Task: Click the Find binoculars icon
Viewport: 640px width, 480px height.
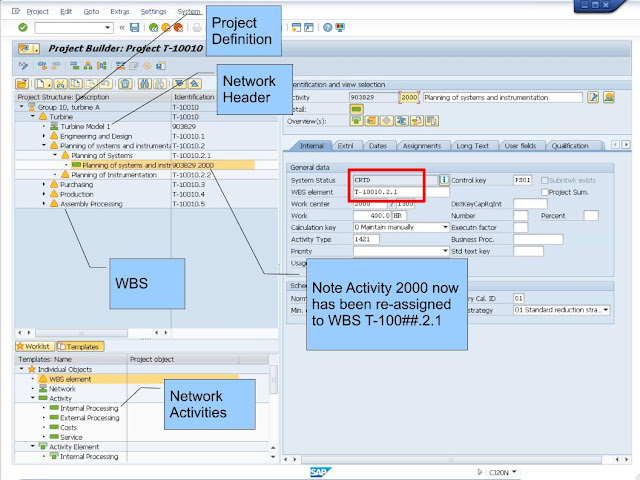Action: 144,84
